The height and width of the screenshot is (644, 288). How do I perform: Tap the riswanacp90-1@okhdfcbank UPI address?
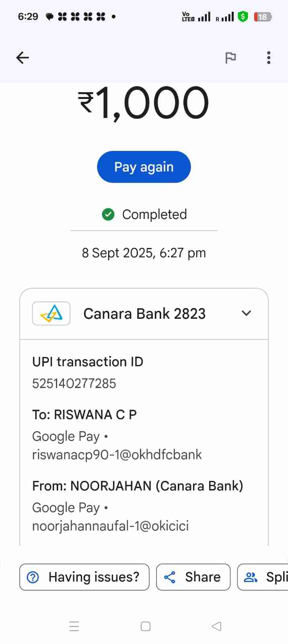pos(117,455)
